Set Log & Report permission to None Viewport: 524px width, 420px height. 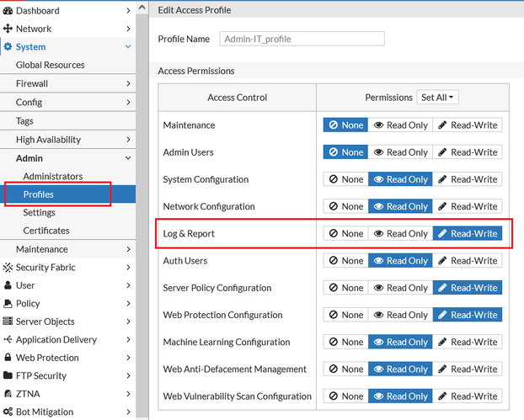click(345, 233)
